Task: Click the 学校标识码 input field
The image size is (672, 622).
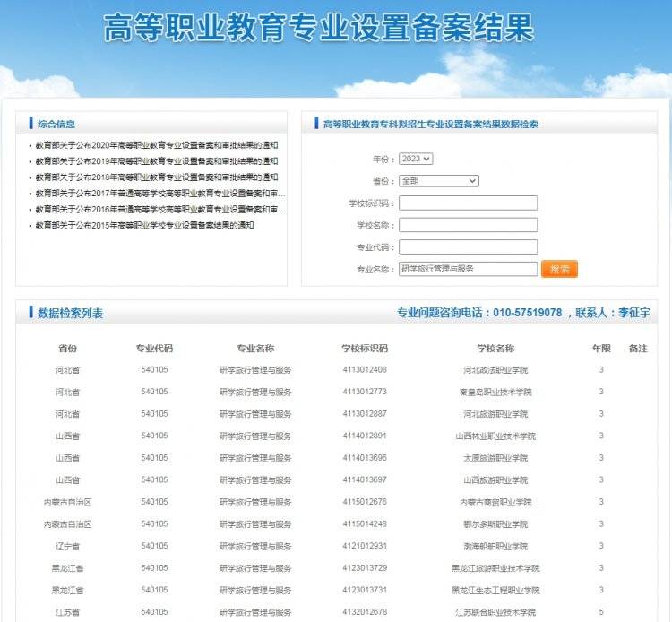Action: coord(468,203)
